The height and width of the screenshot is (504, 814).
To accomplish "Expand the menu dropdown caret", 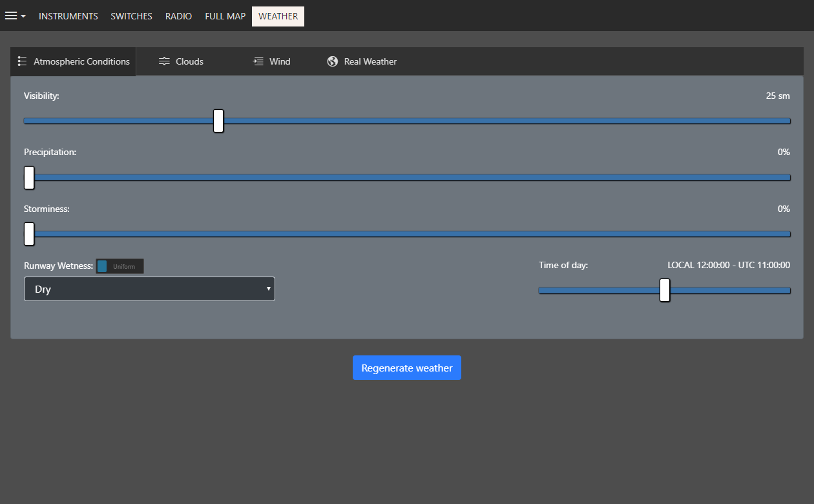I will click(23, 16).
